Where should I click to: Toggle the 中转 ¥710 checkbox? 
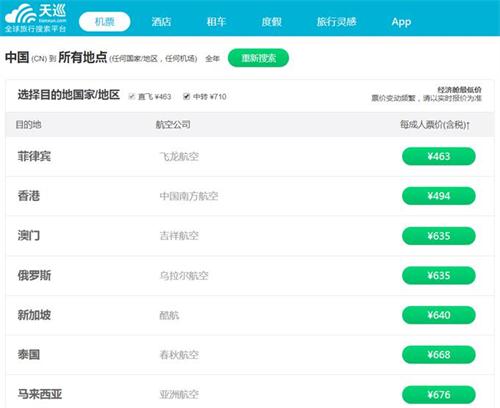[x=187, y=96]
